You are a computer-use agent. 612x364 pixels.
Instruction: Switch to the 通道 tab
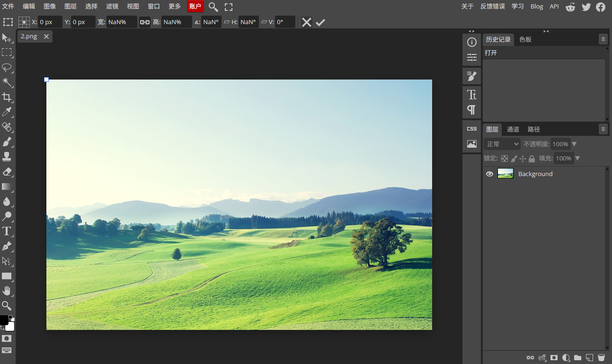click(x=513, y=129)
